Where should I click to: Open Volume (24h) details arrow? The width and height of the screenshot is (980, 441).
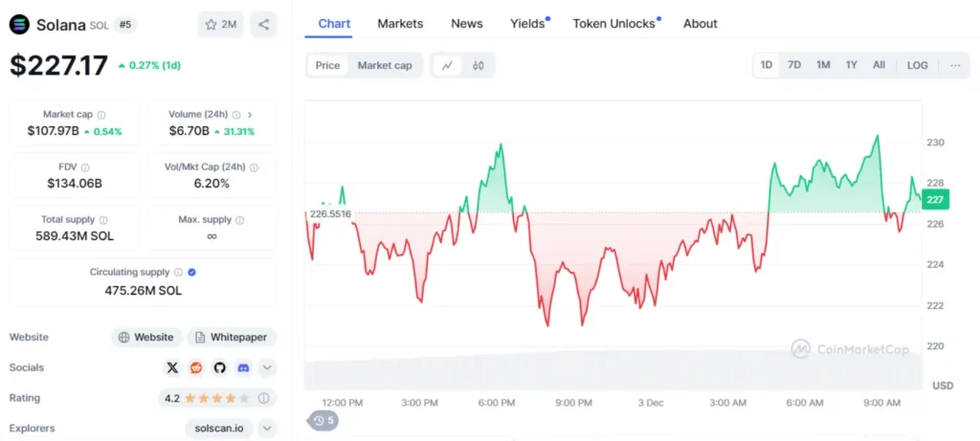pyautogui.click(x=250, y=115)
